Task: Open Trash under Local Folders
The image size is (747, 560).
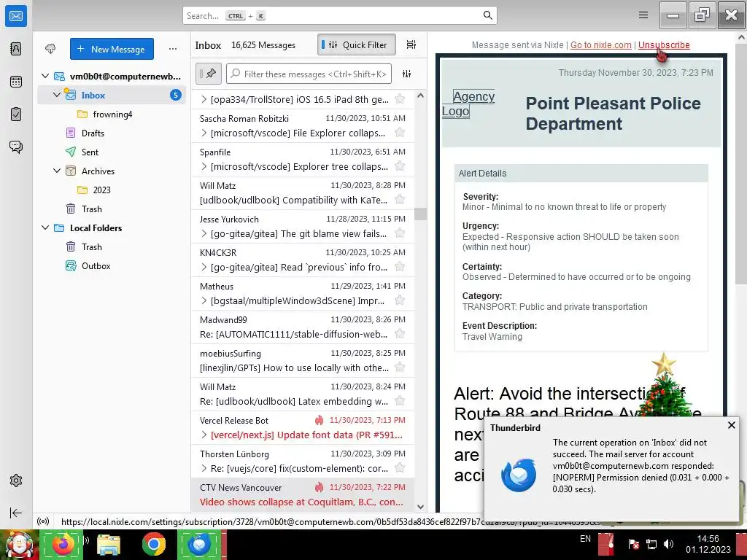Action: coord(112,246)
